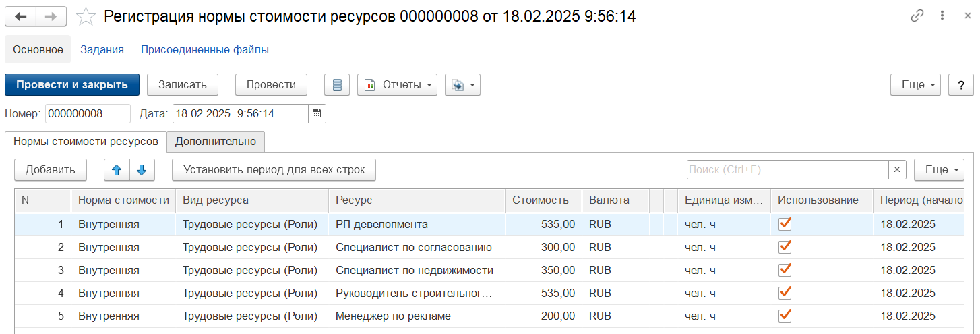This screenshot has height=334, width=980.
Task: Expand the create-based-on dropdown arrow button
Action: click(462, 85)
